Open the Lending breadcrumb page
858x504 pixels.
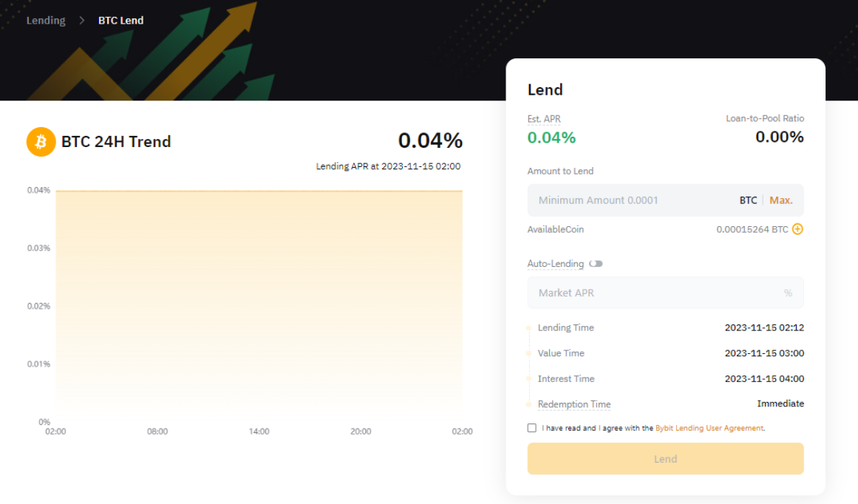[45, 20]
